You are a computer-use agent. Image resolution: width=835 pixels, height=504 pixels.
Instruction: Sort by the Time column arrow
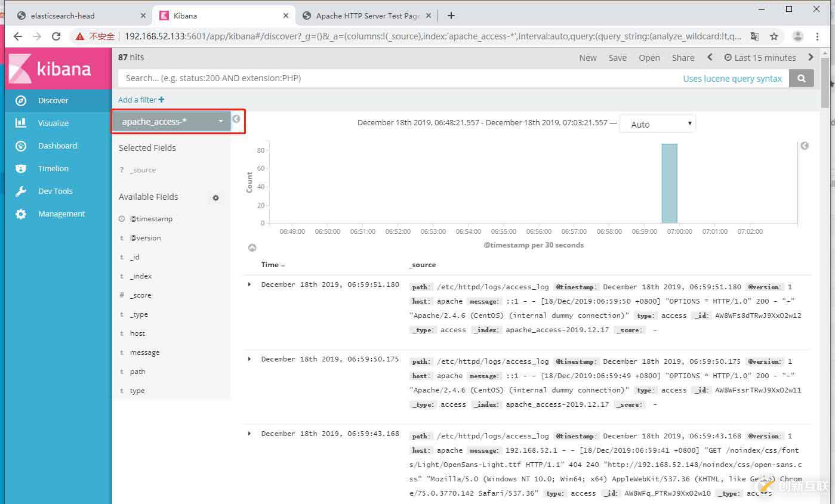point(283,265)
